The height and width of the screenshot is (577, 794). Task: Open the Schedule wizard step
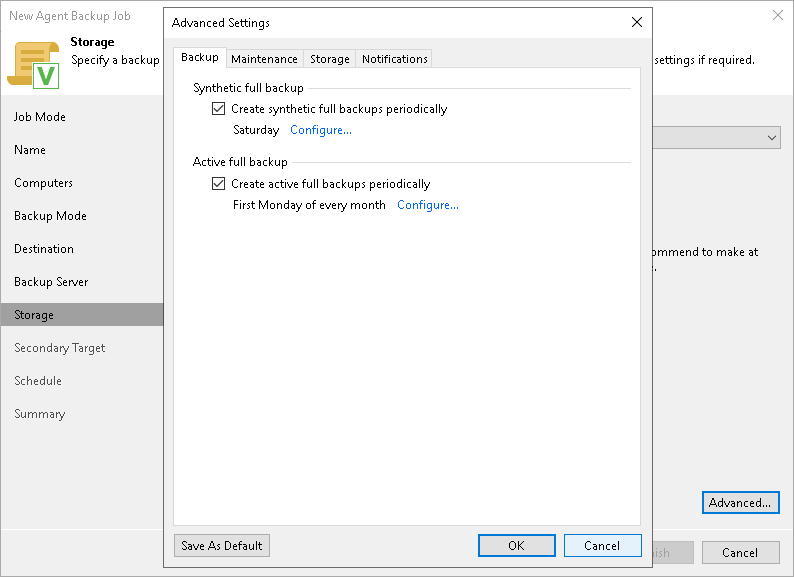coord(38,381)
